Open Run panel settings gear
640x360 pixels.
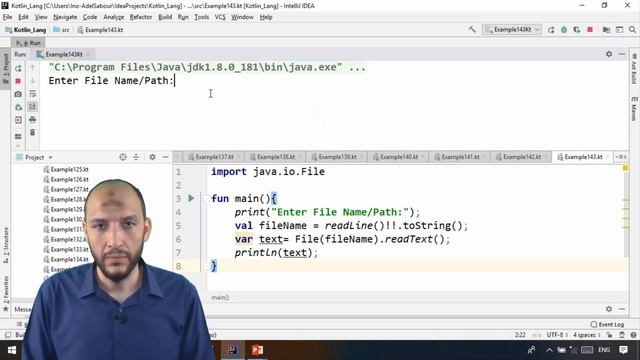click(x=609, y=54)
